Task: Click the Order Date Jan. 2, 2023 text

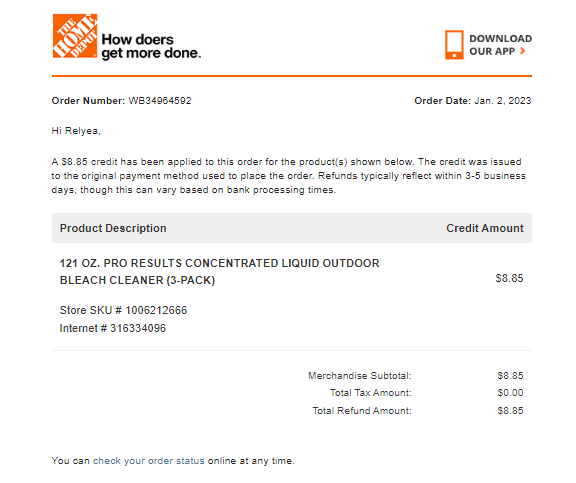Action: (x=473, y=101)
